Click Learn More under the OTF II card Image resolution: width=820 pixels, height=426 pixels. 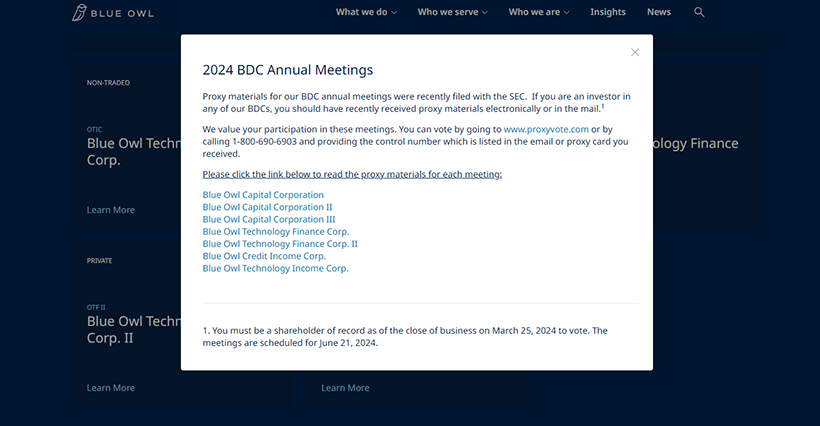pos(111,388)
